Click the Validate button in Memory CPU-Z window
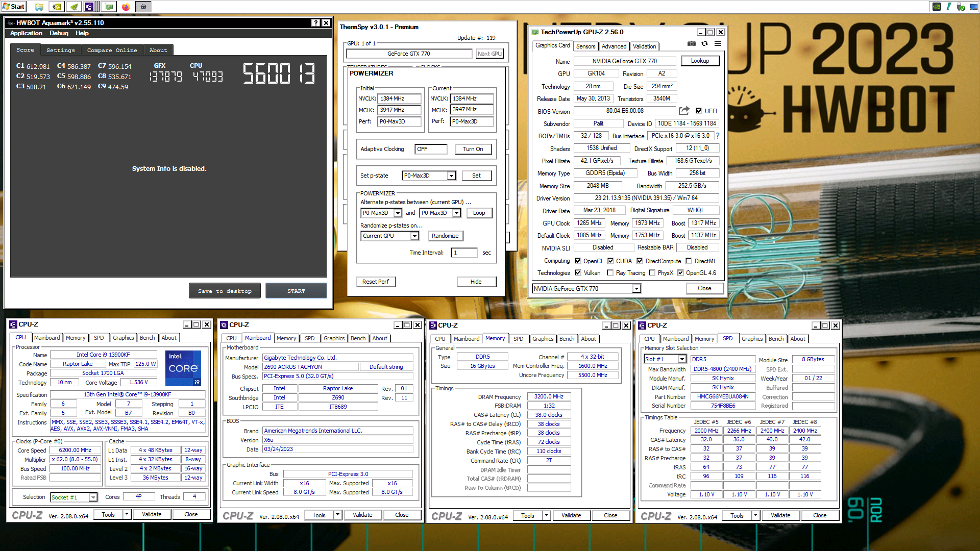 pos(571,515)
